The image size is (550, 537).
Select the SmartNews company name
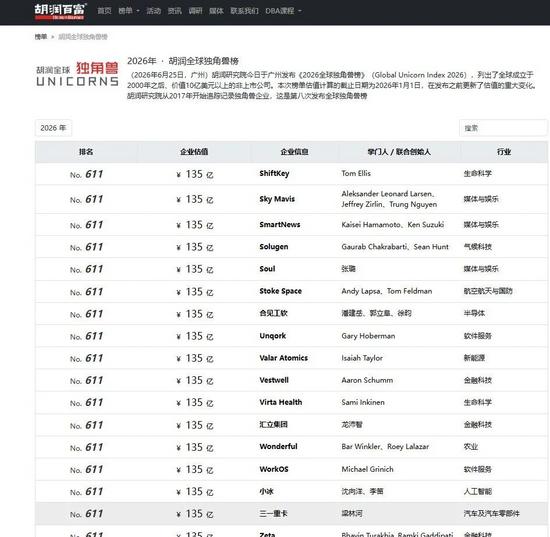[x=280, y=224]
